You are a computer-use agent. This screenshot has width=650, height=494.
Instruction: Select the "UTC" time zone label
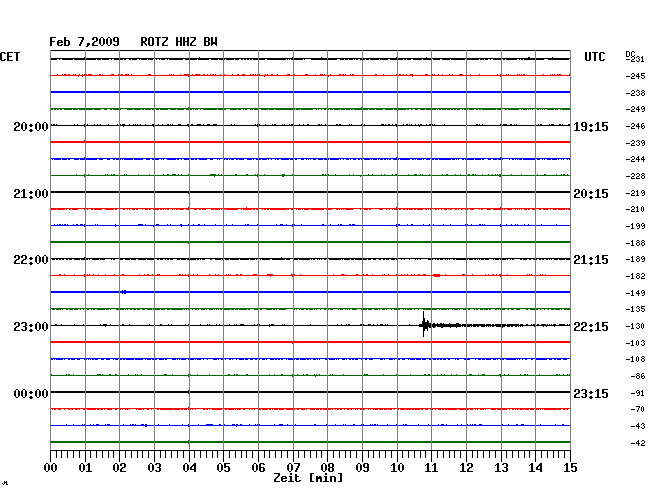594,57
